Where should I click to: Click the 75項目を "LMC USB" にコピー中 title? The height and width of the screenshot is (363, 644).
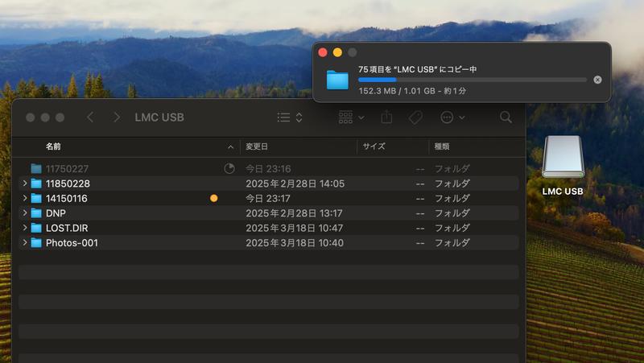point(417,69)
